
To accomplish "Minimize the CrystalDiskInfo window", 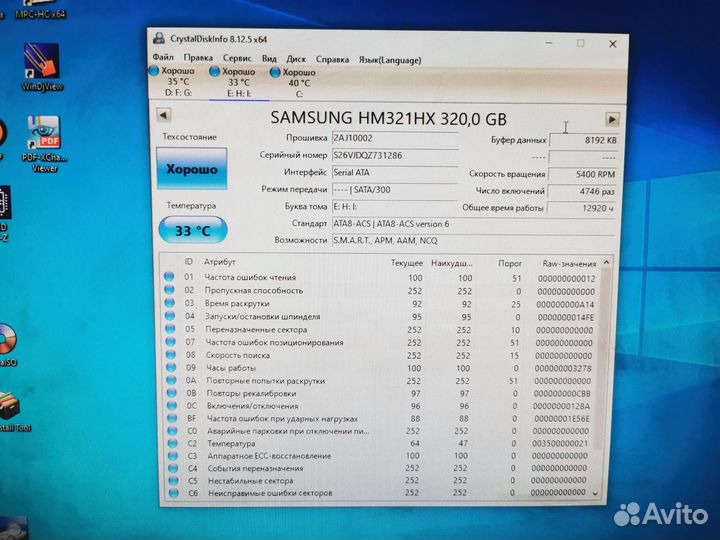I will click(549, 43).
